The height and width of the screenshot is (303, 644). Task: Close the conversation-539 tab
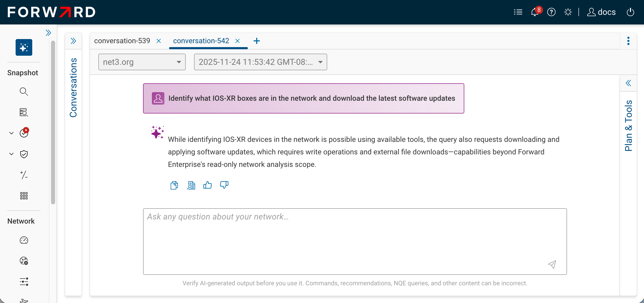[159, 41]
